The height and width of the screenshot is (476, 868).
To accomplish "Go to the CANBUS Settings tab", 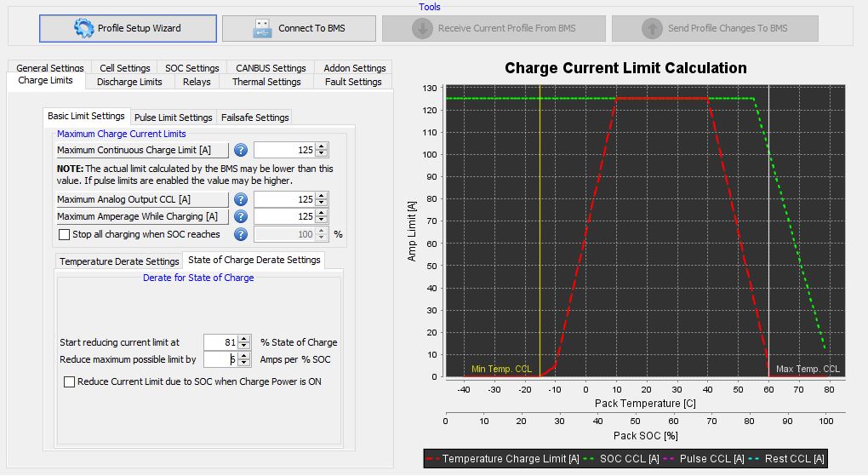I will click(x=271, y=68).
